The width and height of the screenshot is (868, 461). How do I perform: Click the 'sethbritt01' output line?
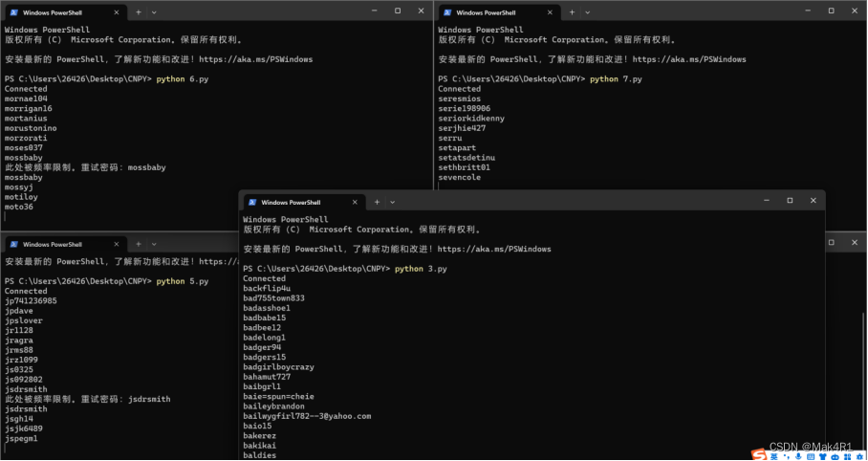click(464, 167)
